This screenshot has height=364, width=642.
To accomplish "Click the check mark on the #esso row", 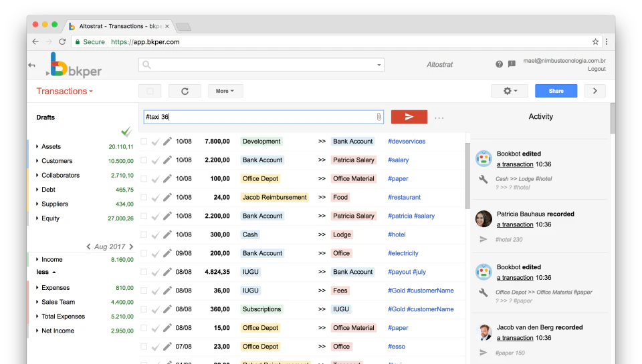I will pos(156,347).
